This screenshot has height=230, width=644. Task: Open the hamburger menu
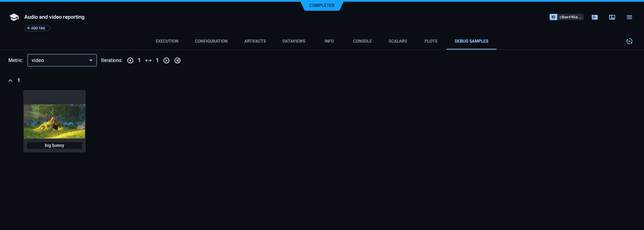coord(629,17)
